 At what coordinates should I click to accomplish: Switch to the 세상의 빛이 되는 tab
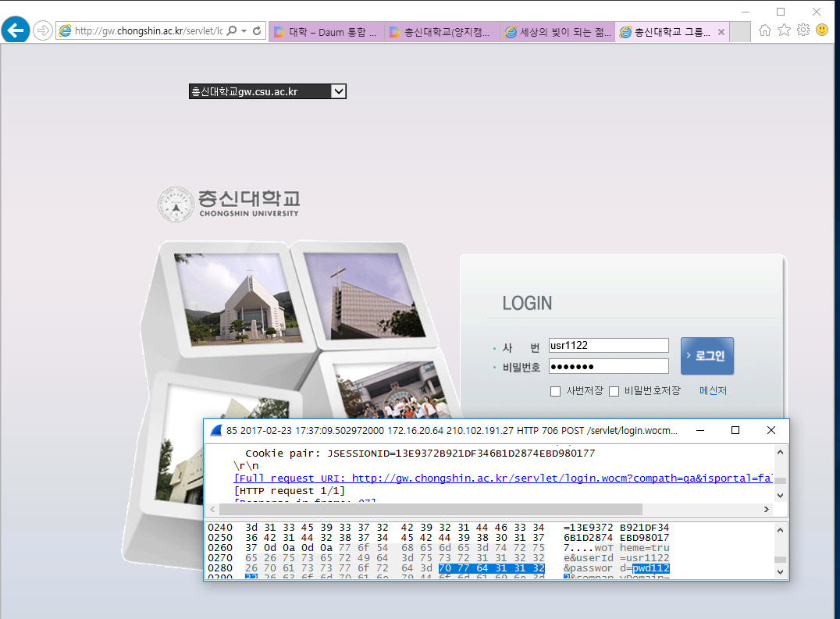557,32
